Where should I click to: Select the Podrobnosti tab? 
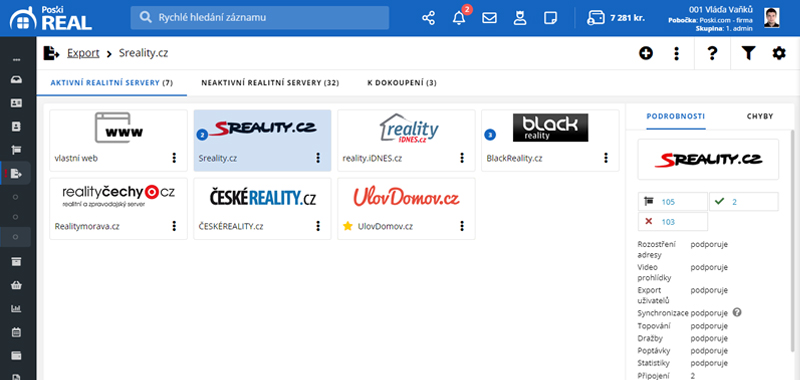pyautogui.click(x=676, y=116)
